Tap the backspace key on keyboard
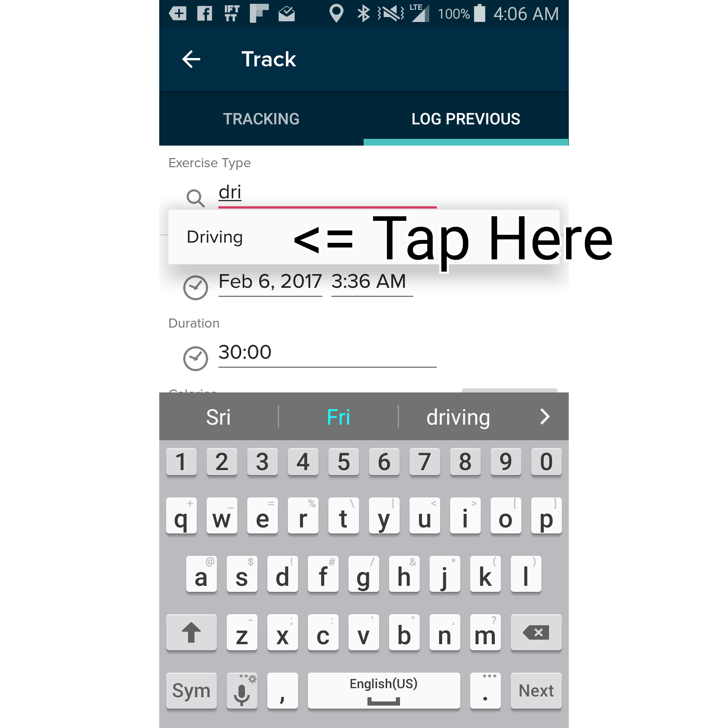 pyautogui.click(x=534, y=631)
